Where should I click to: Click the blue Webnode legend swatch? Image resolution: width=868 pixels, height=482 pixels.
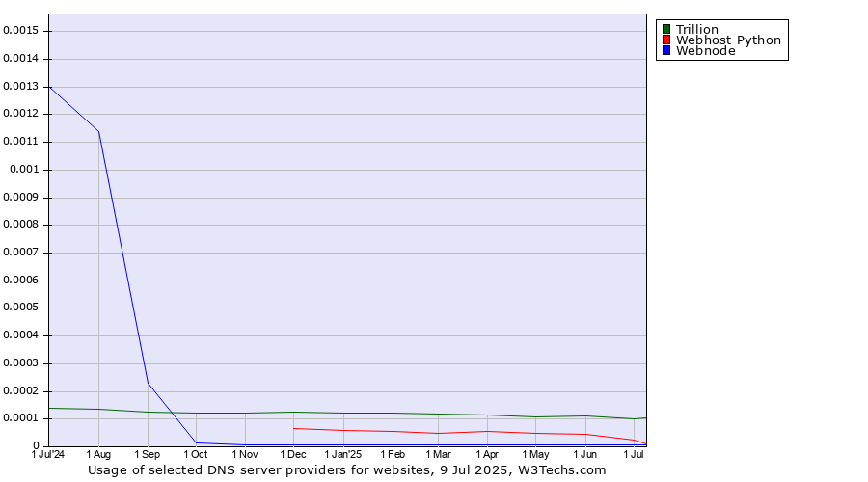pos(666,50)
